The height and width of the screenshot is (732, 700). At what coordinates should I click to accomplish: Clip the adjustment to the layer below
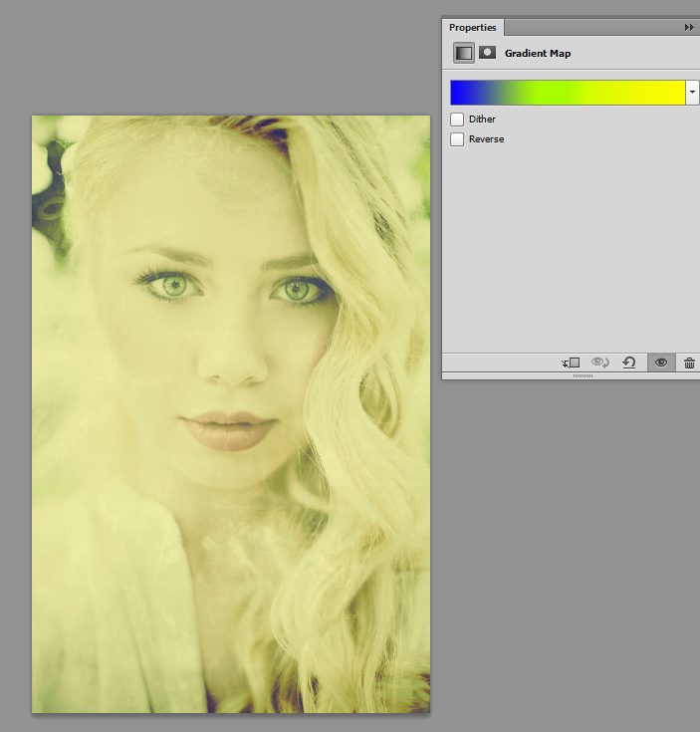click(571, 364)
